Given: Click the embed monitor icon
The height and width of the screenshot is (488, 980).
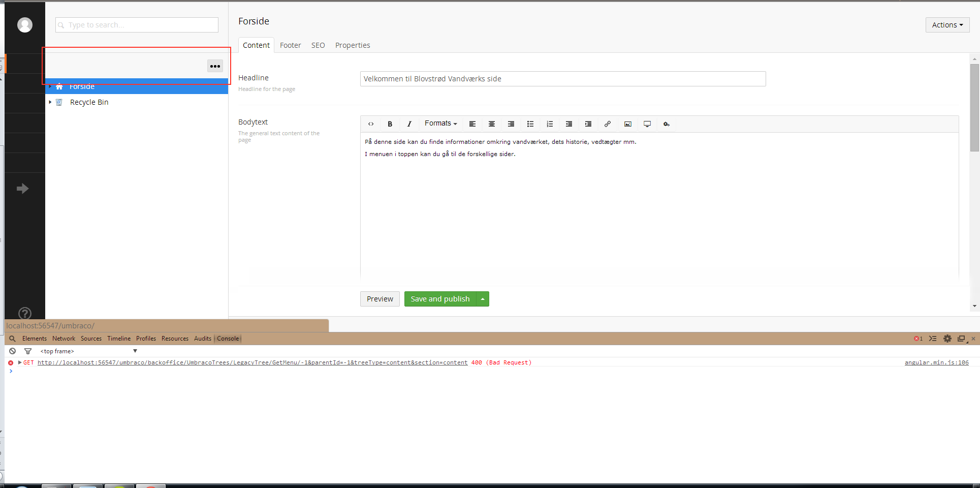Looking at the screenshot, I should click(x=647, y=124).
